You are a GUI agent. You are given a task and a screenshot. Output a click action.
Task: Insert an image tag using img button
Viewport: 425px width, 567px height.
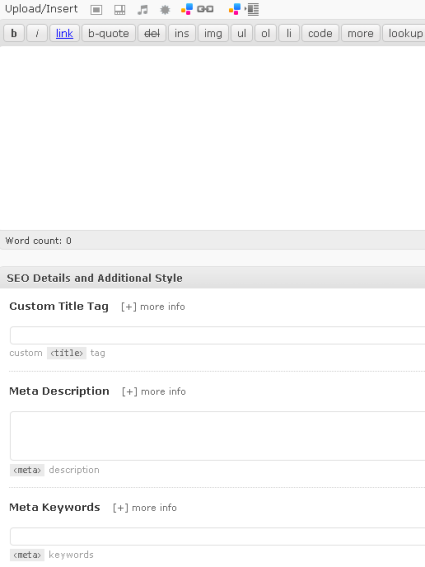pyautogui.click(x=213, y=33)
